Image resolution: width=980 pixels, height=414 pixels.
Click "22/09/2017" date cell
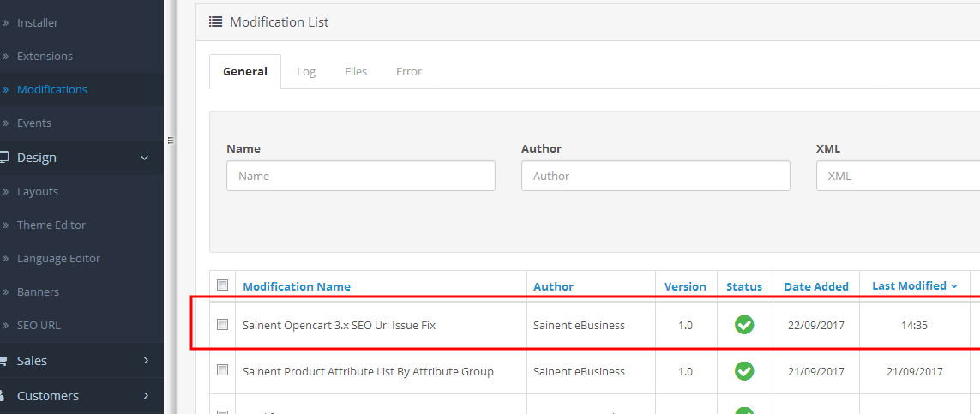[816, 326]
